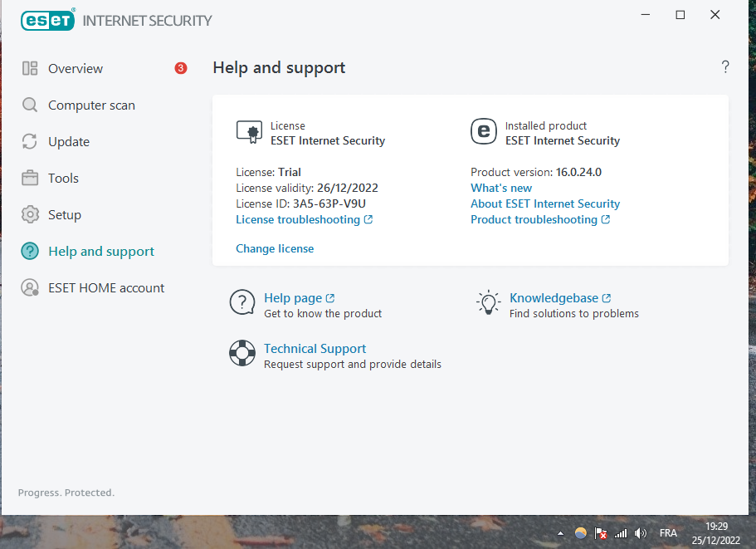Click the ESET logo in title bar
This screenshot has width=756, height=549.
coord(48,20)
